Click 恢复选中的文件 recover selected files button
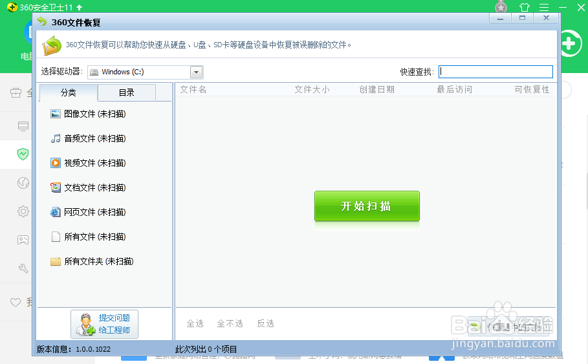Screen dimensions: 588x364 click(x=508, y=327)
